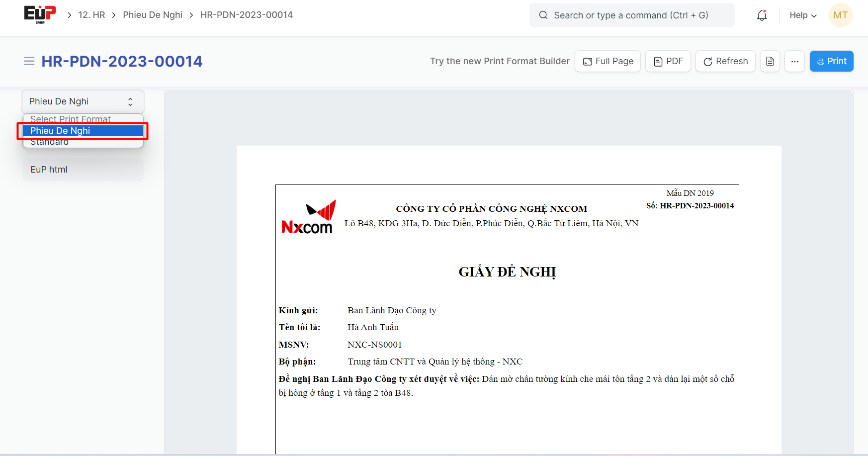
Task: Open the notifications bell
Action: click(762, 15)
